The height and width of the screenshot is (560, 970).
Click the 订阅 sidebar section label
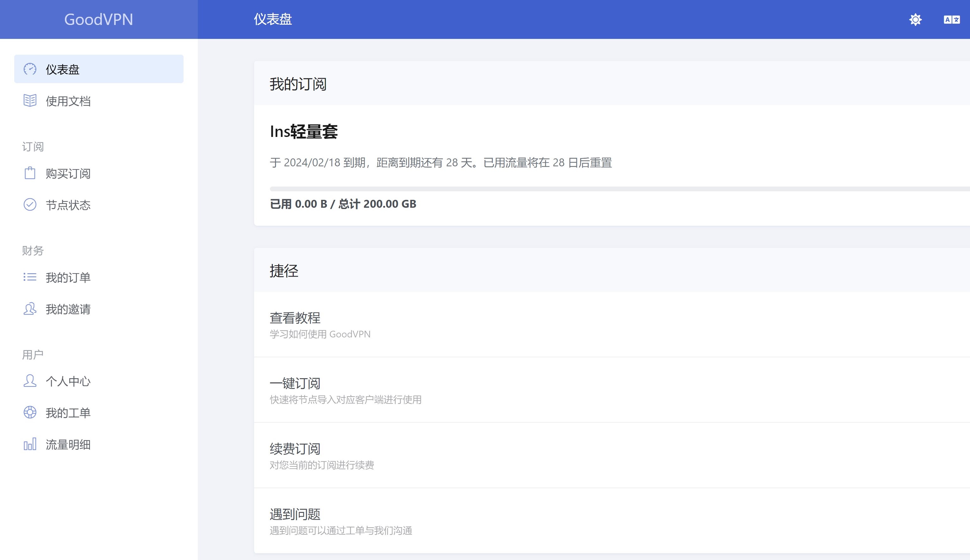(x=33, y=146)
